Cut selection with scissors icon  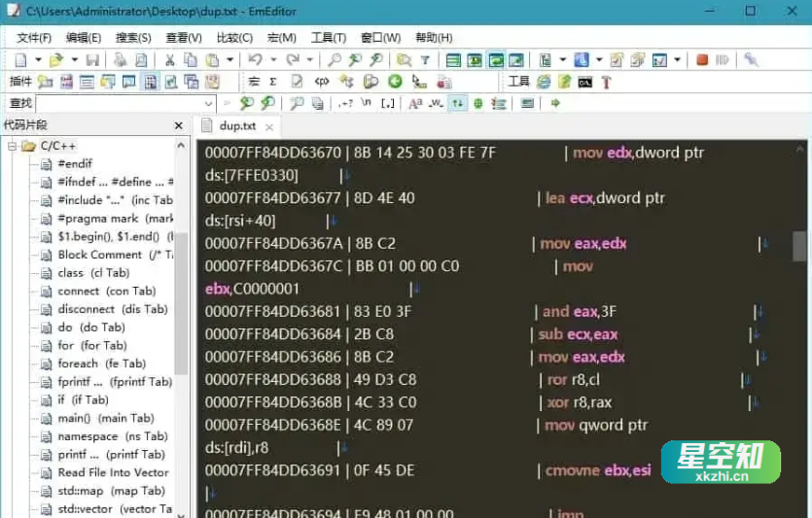click(x=170, y=60)
